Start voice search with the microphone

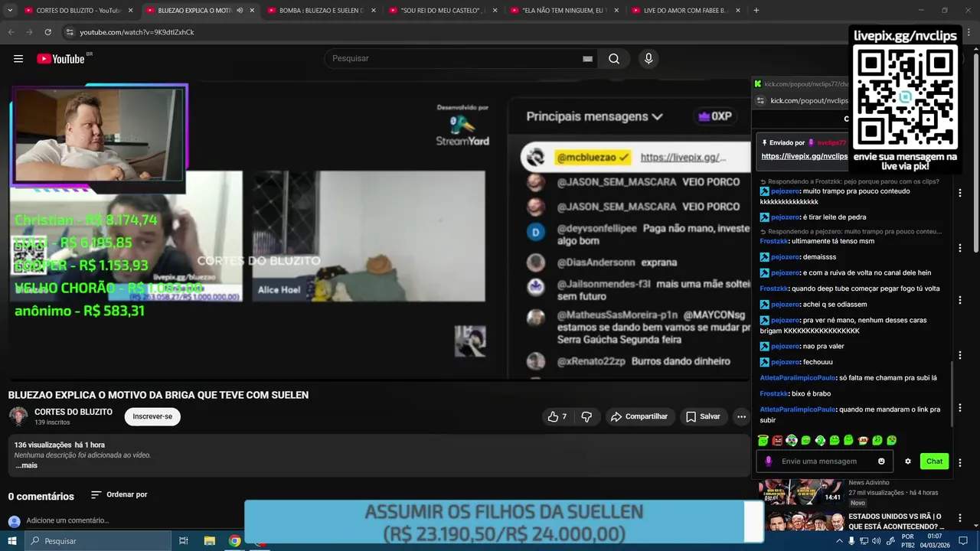pyautogui.click(x=648, y=59)
